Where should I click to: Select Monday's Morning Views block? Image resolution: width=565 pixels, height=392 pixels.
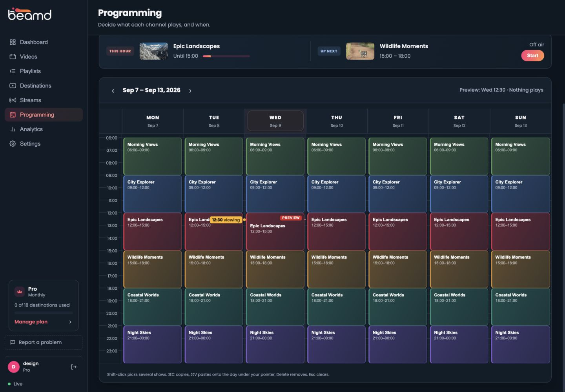point(153,156)
